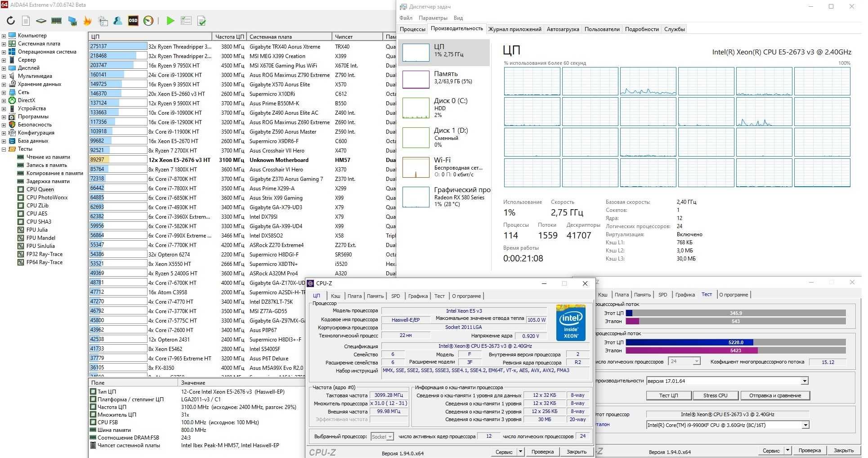Open the AIDA64 report page icon
Image resolution: width=868 pixels, height=458 pixels.
coord(26,21)
